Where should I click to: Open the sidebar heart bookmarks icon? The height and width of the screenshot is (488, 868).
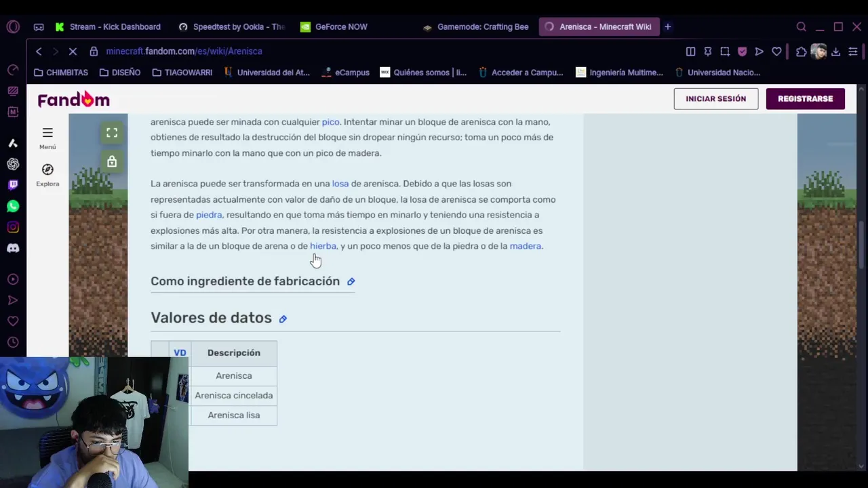click(x=13, y=321)
